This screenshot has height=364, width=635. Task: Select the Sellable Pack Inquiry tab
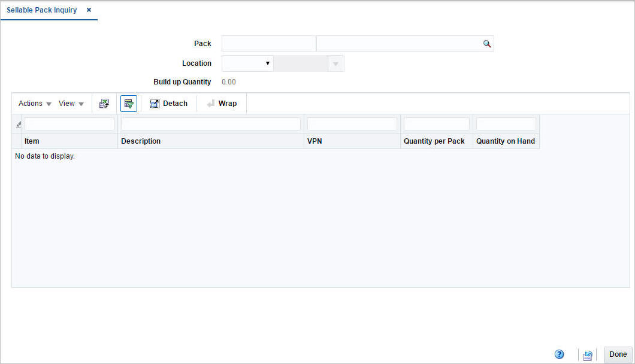[x=41, y=10]
